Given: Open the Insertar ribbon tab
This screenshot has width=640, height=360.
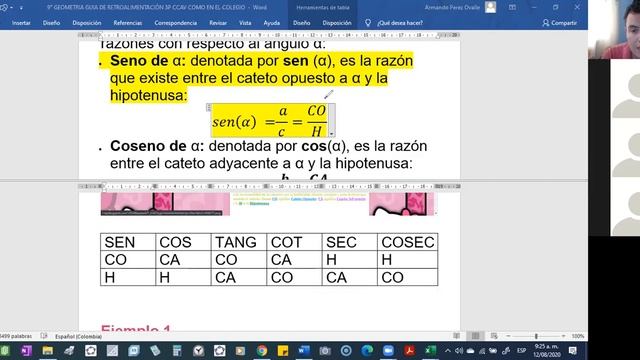Looking at the screenshot, I should 21,23.
